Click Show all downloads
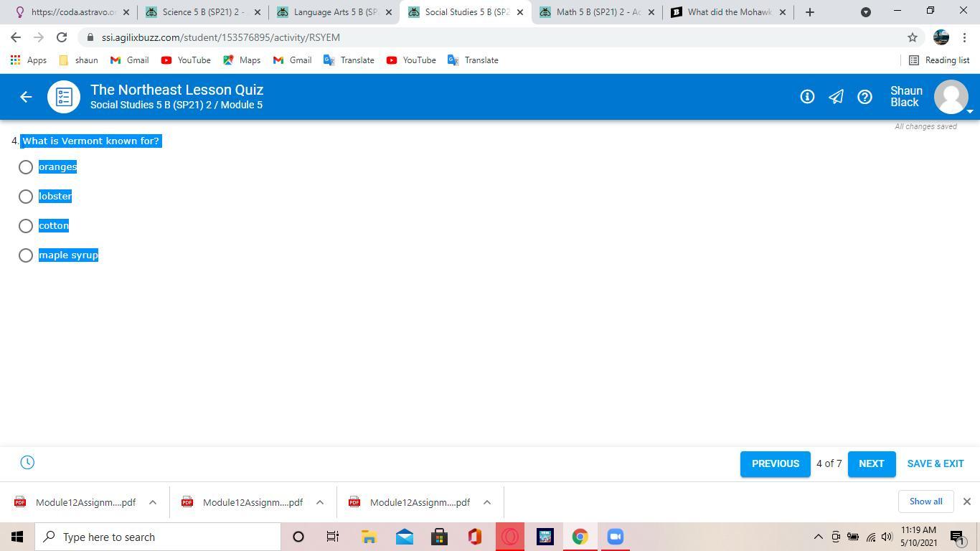Screen dimensions: 980x551 tap(925, 501)
